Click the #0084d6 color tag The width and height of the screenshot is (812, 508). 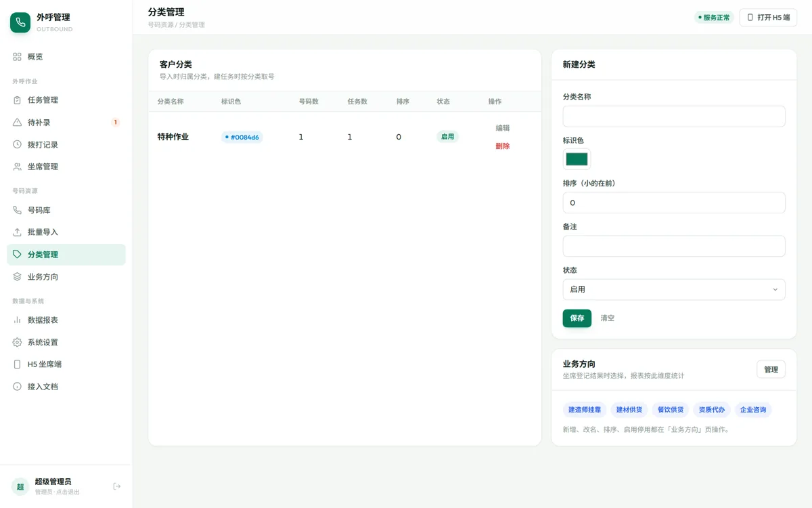pos(242,137)
